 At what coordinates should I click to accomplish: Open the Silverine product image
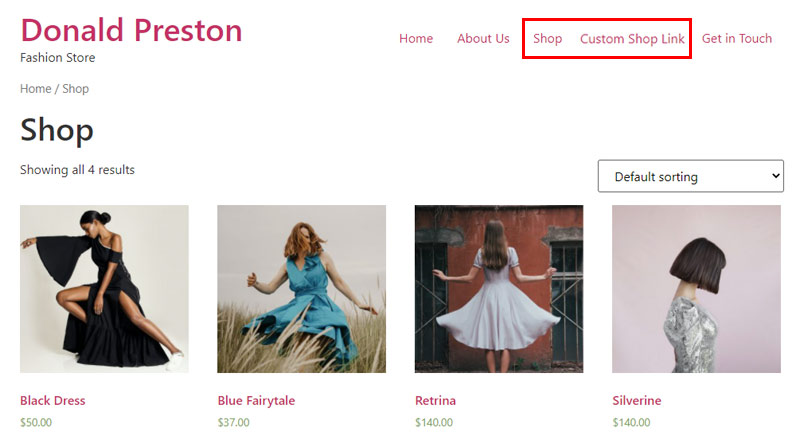point(696,289)
